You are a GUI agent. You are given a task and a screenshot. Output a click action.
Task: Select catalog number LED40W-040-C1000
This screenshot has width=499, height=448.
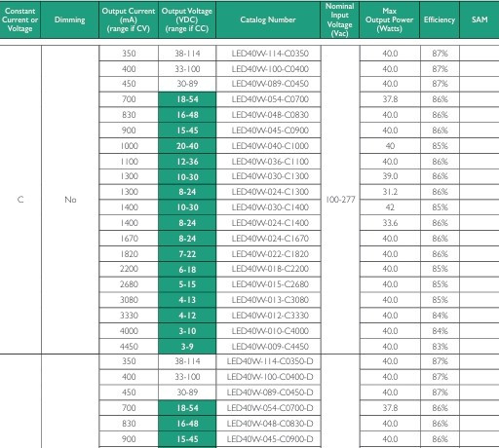pyautogui.click(x=270, y=146)
